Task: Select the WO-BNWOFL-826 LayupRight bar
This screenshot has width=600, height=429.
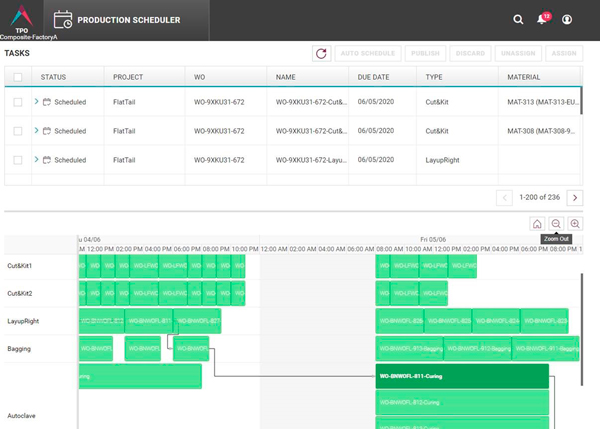Action: pos(399,321)
